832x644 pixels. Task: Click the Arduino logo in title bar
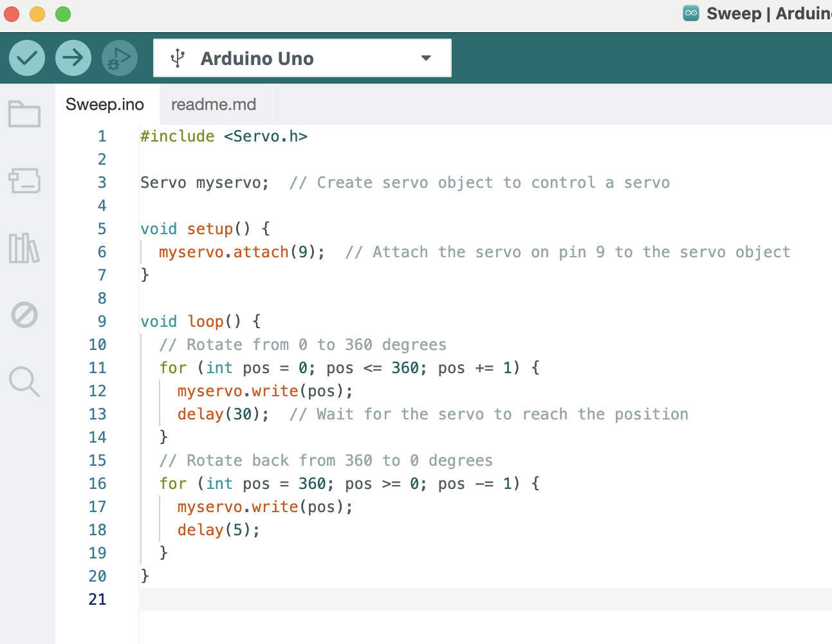pyautogui.click(x=691, y=14)
